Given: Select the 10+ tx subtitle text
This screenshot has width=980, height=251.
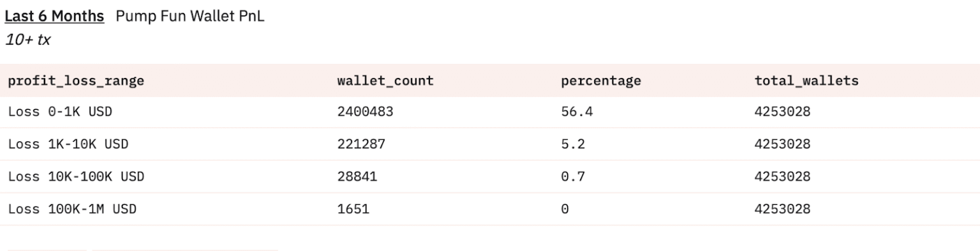Looking at the screenshot, I should click(27, 40).
